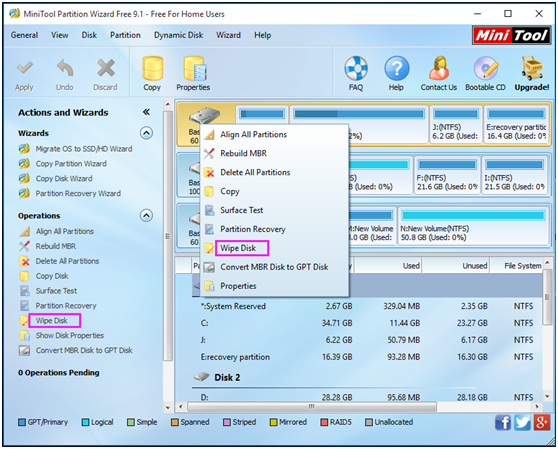Open the Facebook share icon
Screen dimensions: 558x449
[502, 422]
